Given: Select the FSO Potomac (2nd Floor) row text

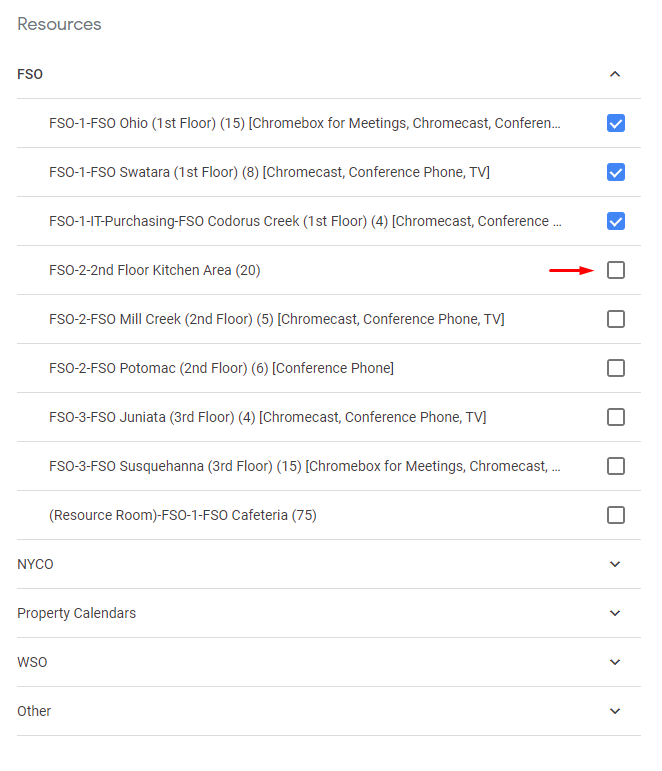Looking at the screenshot, I should 221,368.
